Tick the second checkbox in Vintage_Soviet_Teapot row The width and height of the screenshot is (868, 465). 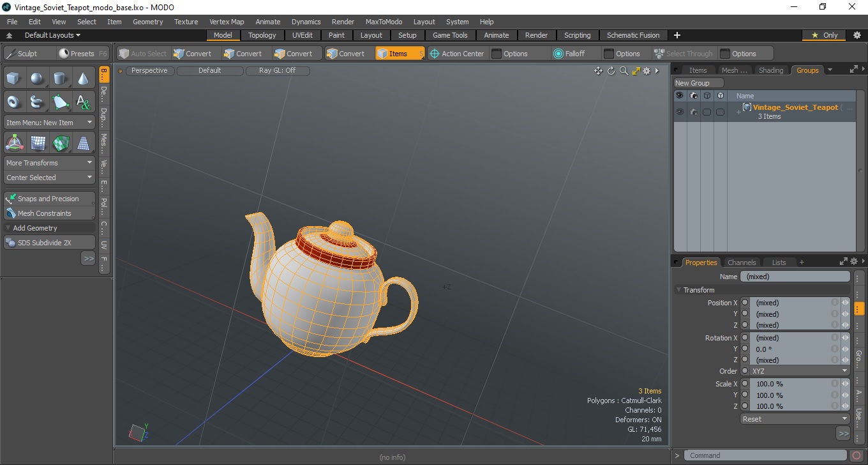[720, 112]
